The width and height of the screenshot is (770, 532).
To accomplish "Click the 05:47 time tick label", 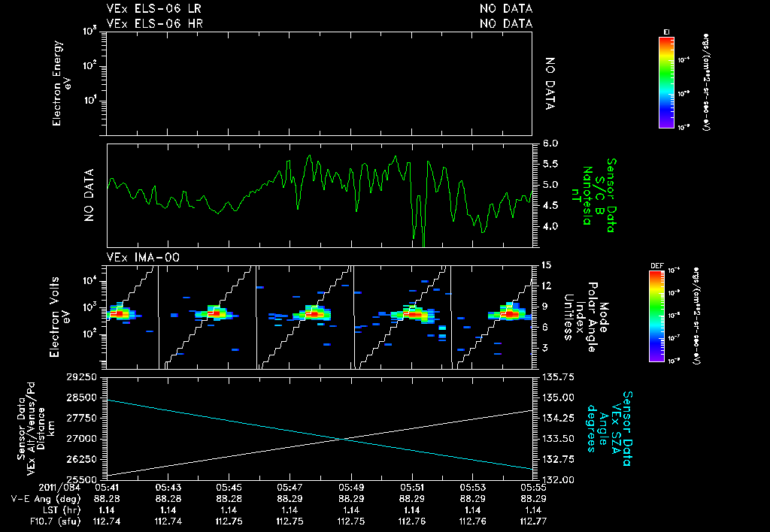I will 290,488.
